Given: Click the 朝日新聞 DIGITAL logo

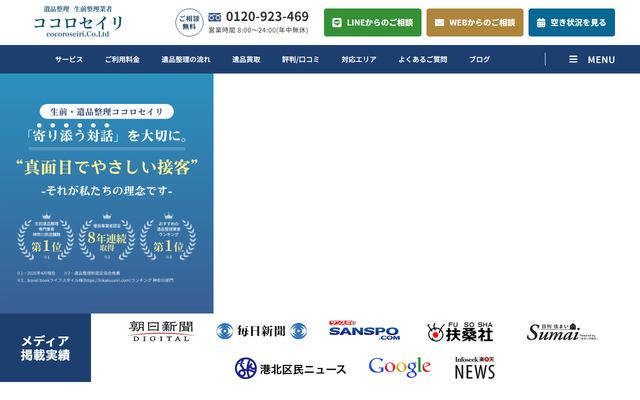Looking at the screenshot, I should pos(161,331).
